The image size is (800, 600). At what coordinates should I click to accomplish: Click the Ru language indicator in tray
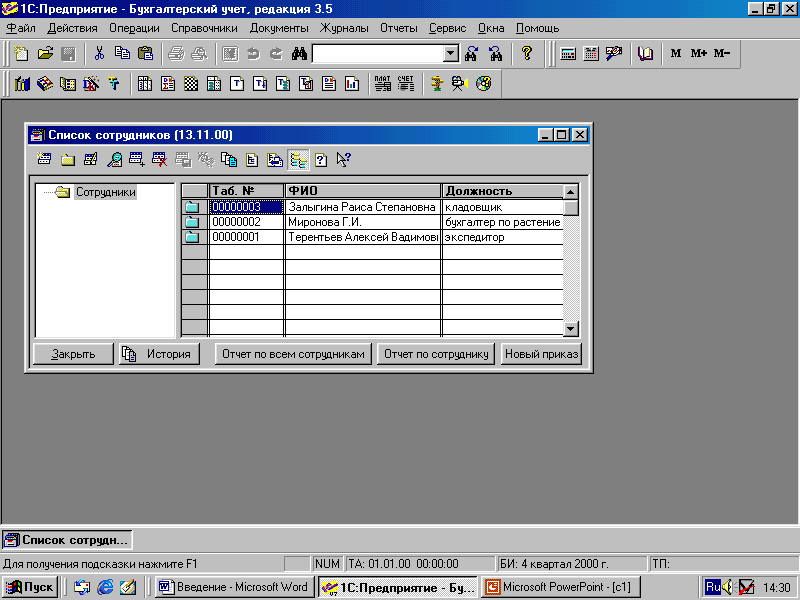713,587
